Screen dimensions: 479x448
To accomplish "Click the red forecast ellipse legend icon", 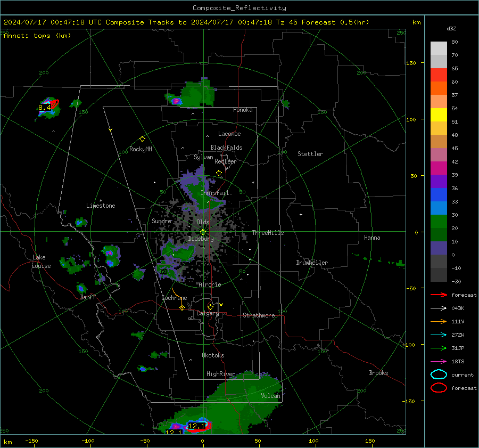I will point(439,388).
